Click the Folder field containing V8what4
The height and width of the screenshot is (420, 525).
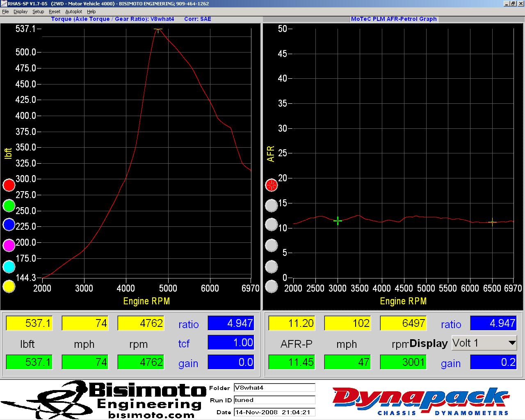pyautogui.click(x=274, y=388)
